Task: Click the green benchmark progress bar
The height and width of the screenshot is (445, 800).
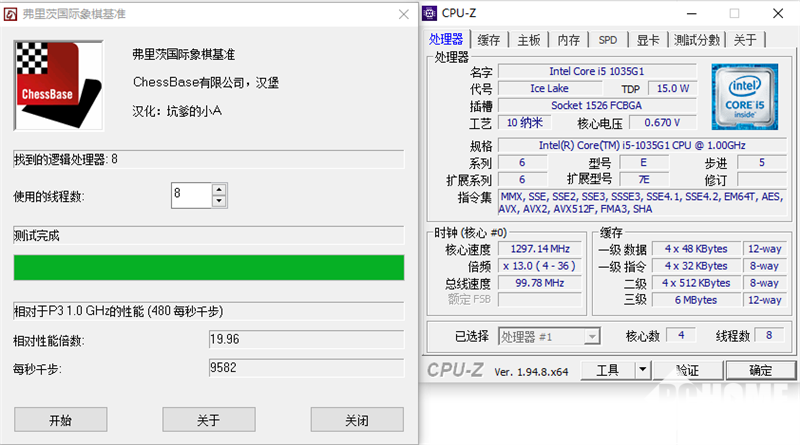Action: tap(209, 267)
